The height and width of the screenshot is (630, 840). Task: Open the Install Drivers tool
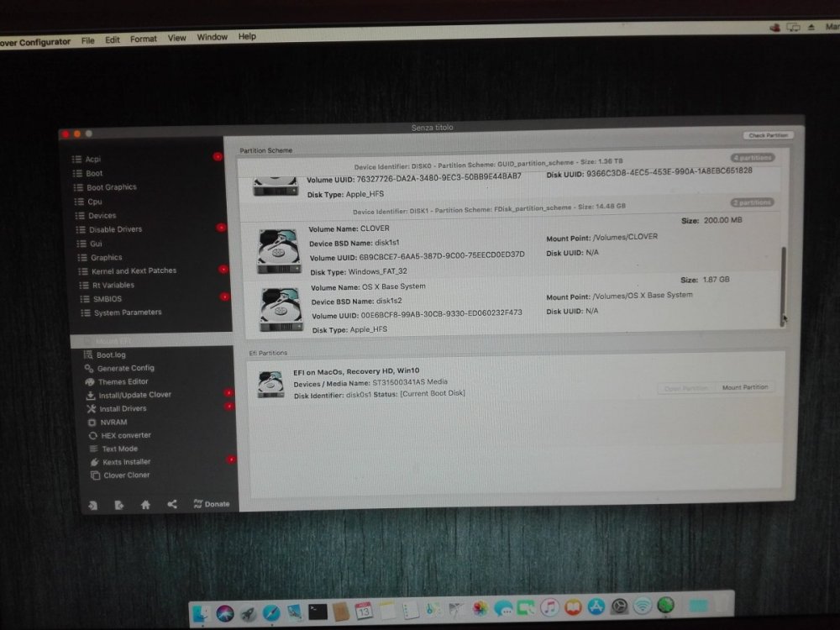(x=123, y=408)
